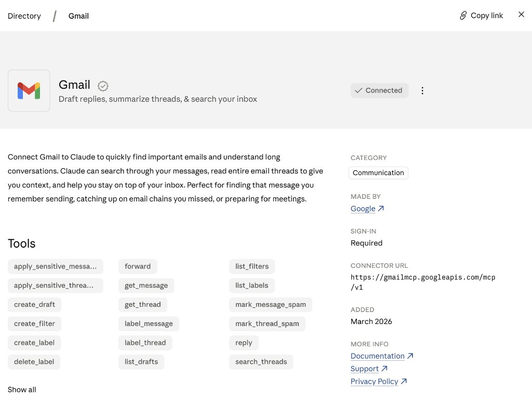
Task: Select the list_drafts tool chip
Action: click(141, 362)
